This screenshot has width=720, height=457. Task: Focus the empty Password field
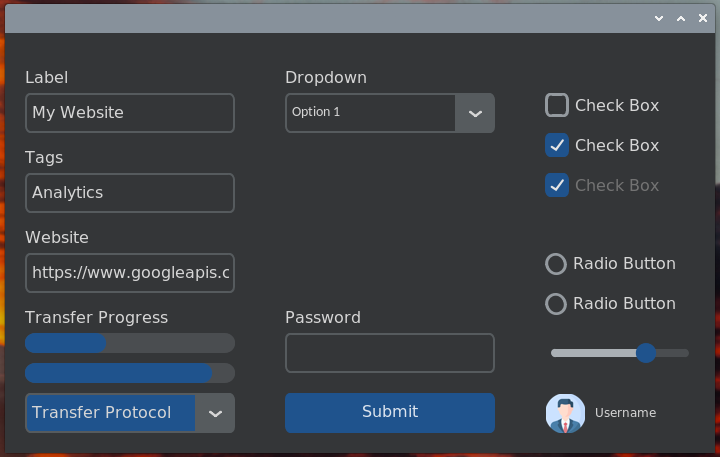click(390, 353)
